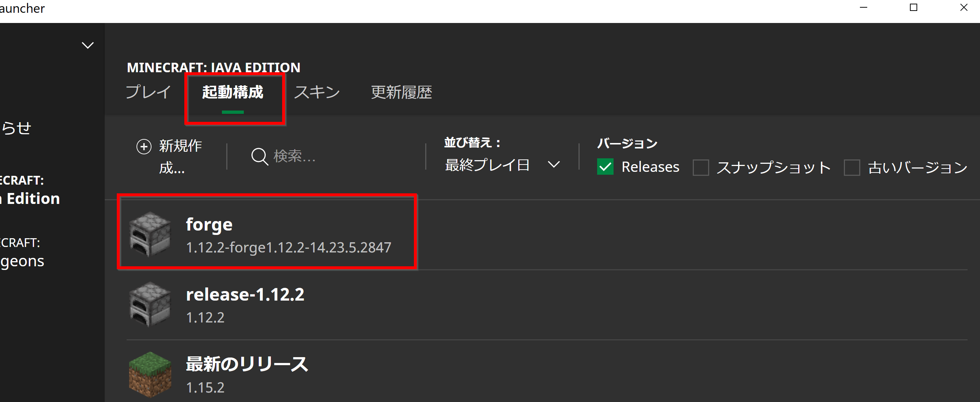The image size is (980, 402).
Task: Open the 更新履歴 tab
Action: pos(401,92)
